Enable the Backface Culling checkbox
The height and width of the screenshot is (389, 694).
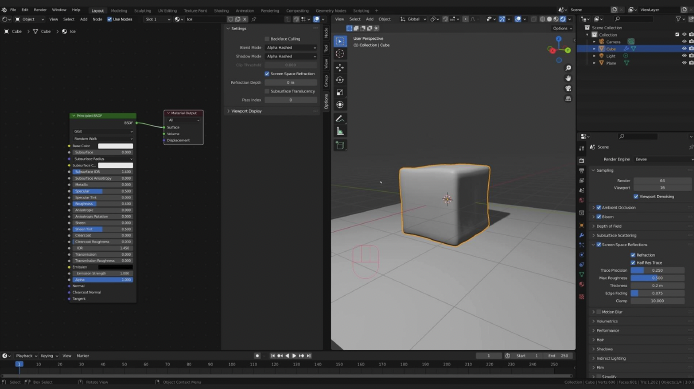pos(267,39)
